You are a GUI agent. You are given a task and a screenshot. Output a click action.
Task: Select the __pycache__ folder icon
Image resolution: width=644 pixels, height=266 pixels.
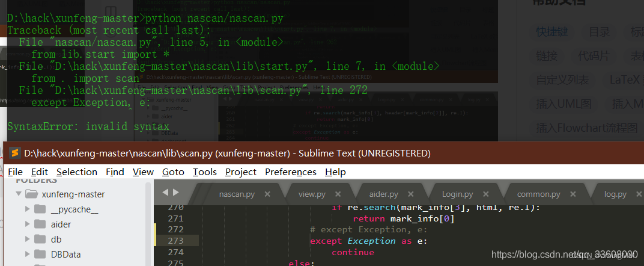[40, 209]
